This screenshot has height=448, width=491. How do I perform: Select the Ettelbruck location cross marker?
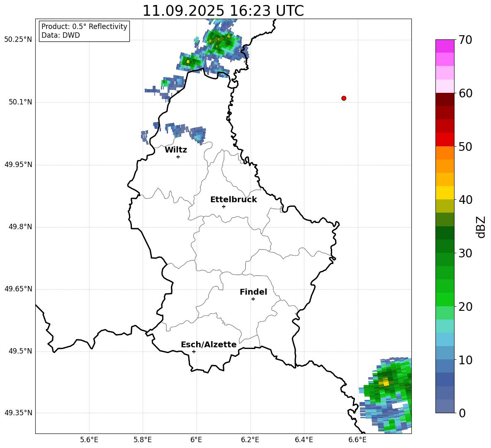224,206
